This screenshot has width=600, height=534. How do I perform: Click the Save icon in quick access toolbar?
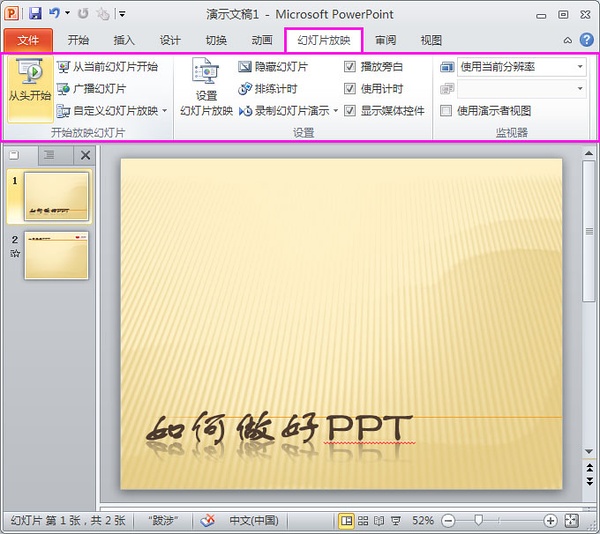[x=35, y=14]
